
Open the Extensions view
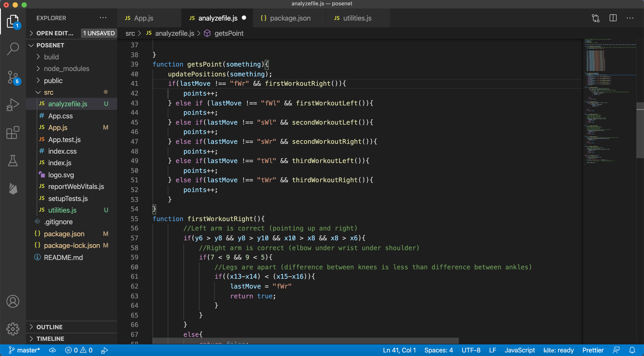[13, 133]
